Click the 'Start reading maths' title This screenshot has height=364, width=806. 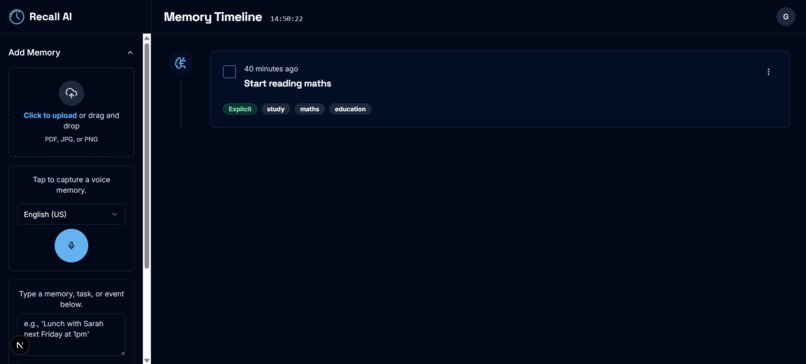(287, 83)
